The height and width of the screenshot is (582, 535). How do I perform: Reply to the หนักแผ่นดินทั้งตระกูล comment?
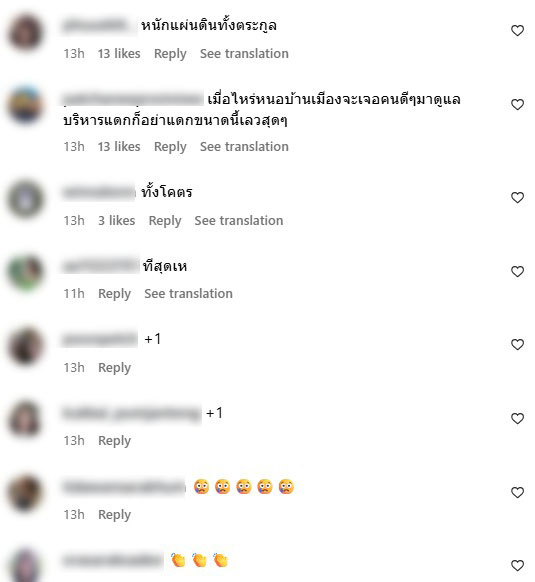tap(170, 54)
